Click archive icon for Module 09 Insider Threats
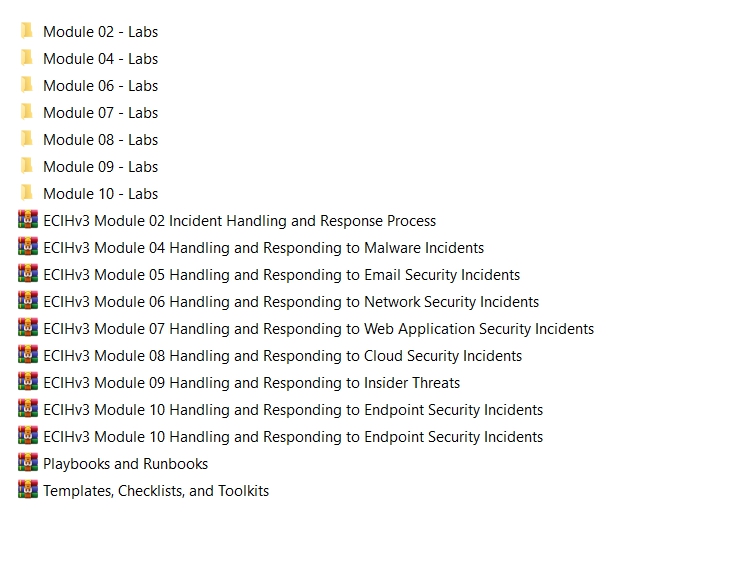 point(28,382)
